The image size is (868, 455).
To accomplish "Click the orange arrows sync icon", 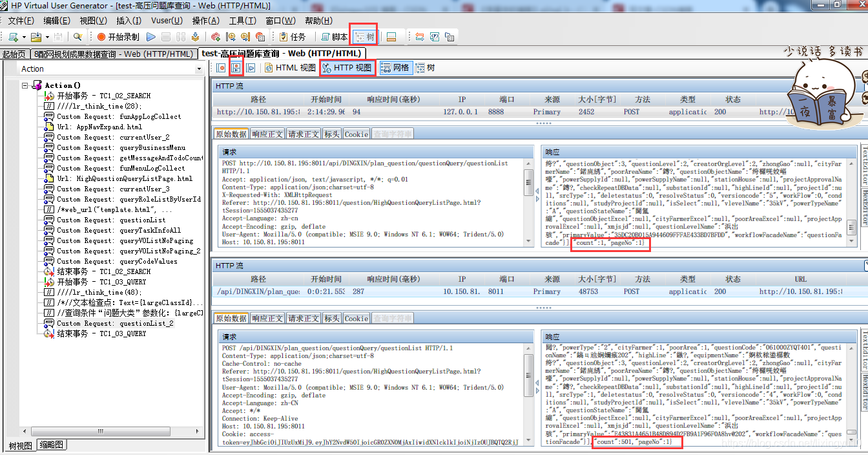I will coord(420,37).
